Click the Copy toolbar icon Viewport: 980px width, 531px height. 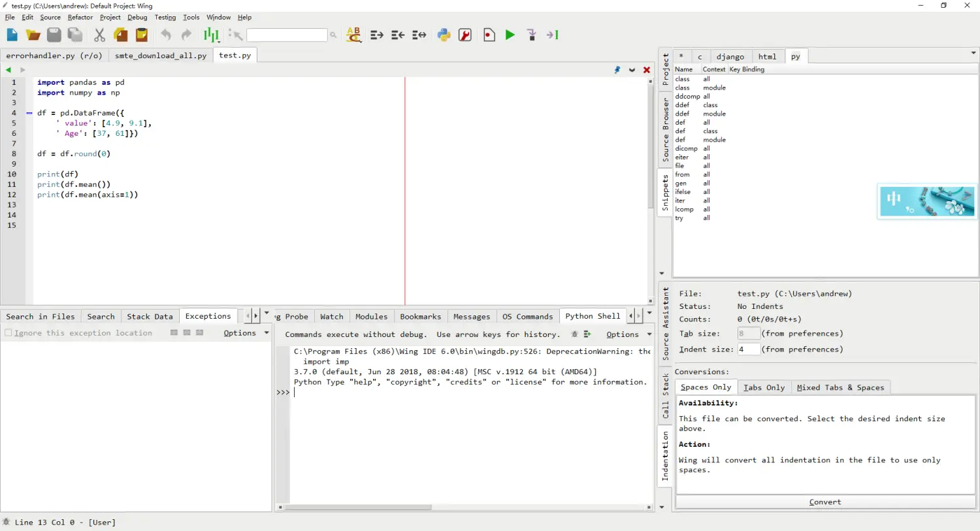click(121, 35)
